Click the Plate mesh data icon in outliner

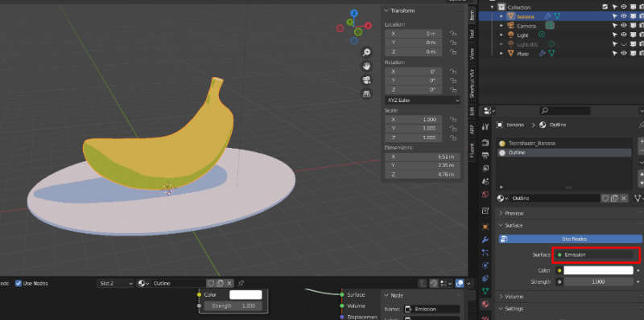[552, 54]
